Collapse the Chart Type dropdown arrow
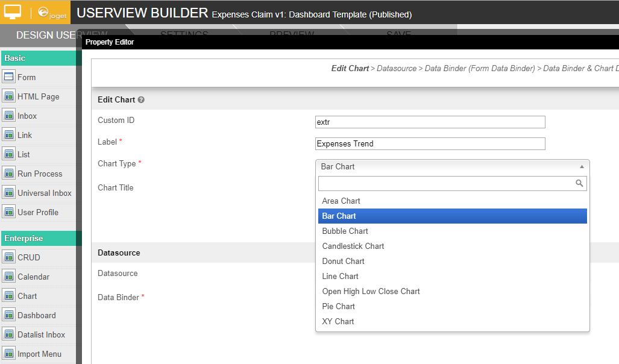Image resolution: width=619 pixels, height=364 pixels. click(582, 166)
